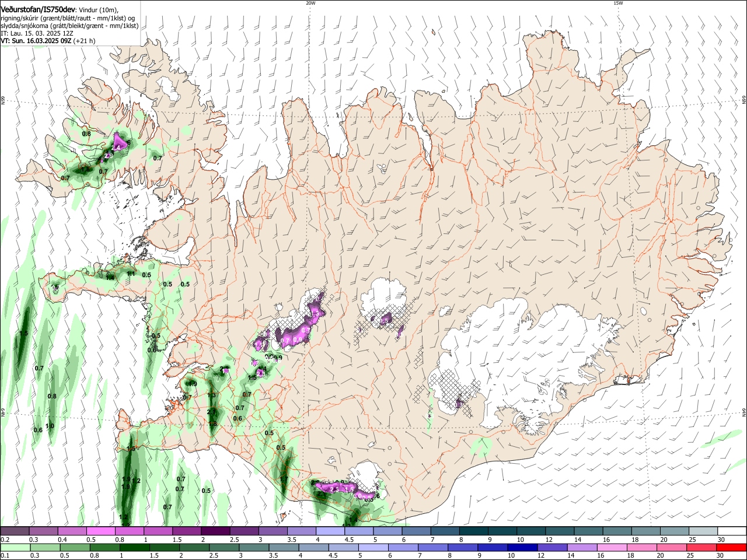Click the '15W' longitude label at top

(618, 3)
